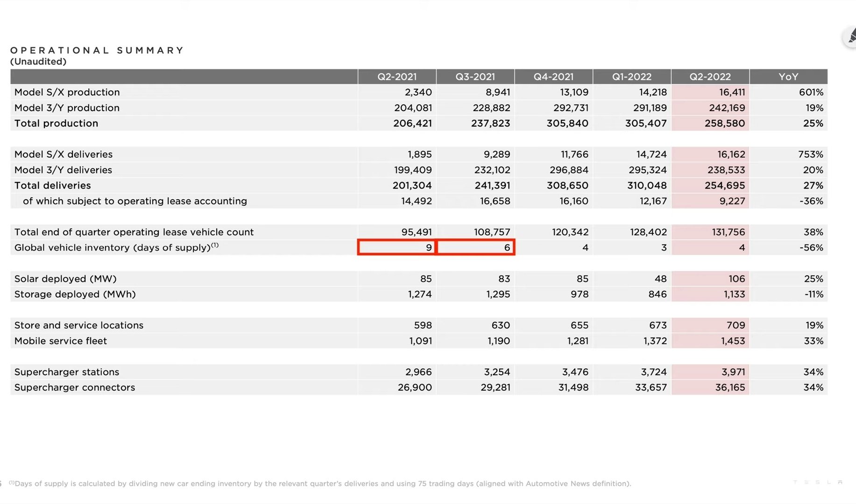The image size is (856, 504).
Task: Click the faint Tesla logo watermark
Action: 817,482
